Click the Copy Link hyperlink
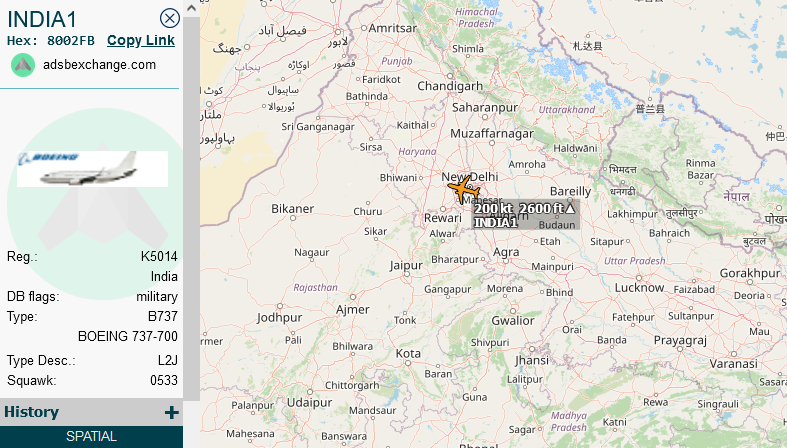 (x=141, y=41)
